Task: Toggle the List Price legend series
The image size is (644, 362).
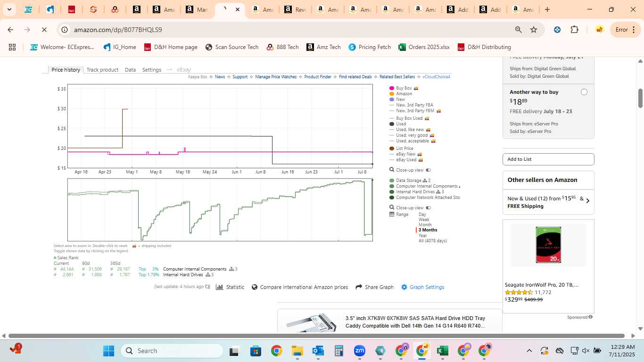Action: coord(401,148)
